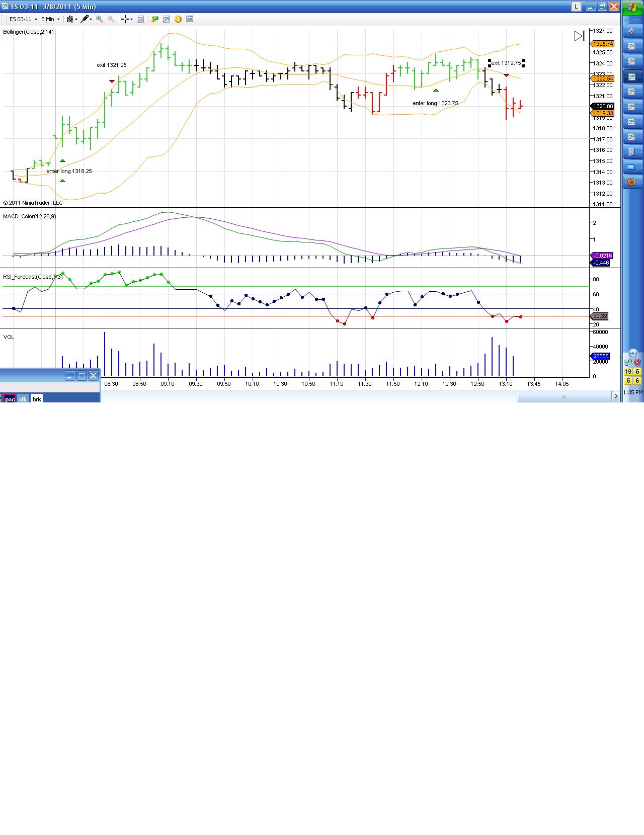
Task: Switch to the psc tab
Action: tap(10, 399)
